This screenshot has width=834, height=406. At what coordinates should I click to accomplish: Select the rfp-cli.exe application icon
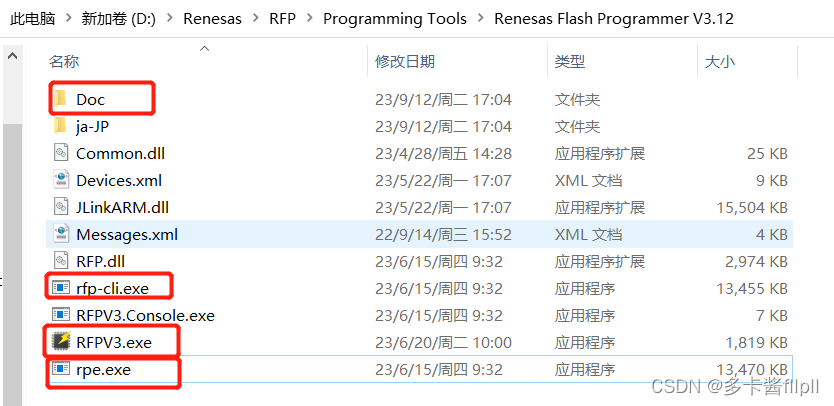[61, 288]
